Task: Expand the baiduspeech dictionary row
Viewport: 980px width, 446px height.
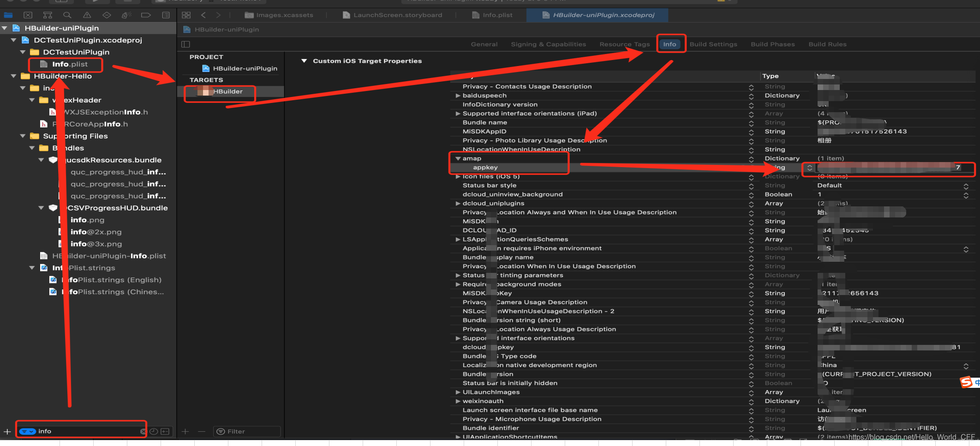Action: [458, 96]
